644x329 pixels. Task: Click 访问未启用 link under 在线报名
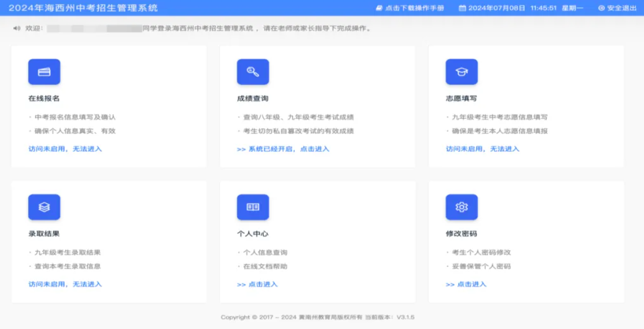(x=65, y=149)
